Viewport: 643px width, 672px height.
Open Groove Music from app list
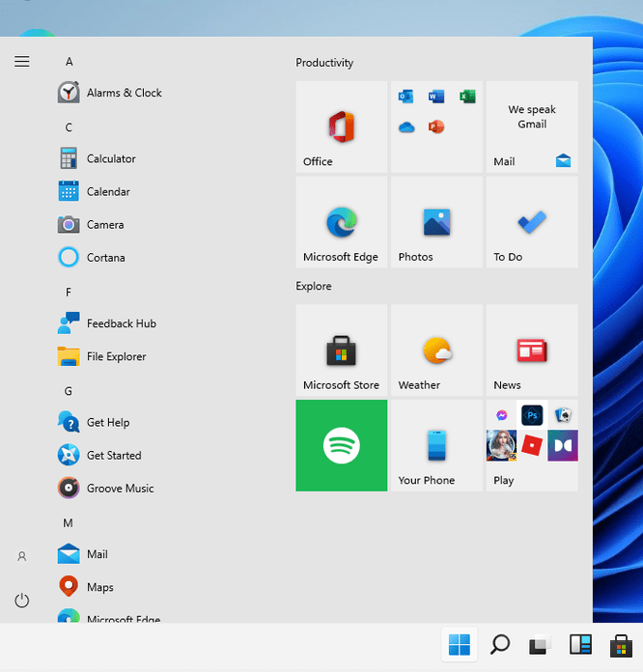120,489
